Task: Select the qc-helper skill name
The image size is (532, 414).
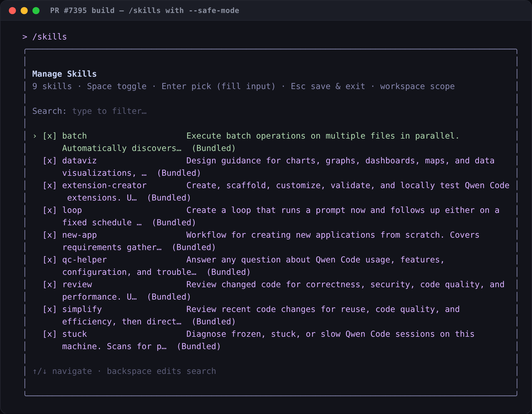Action: click(85, 260)
